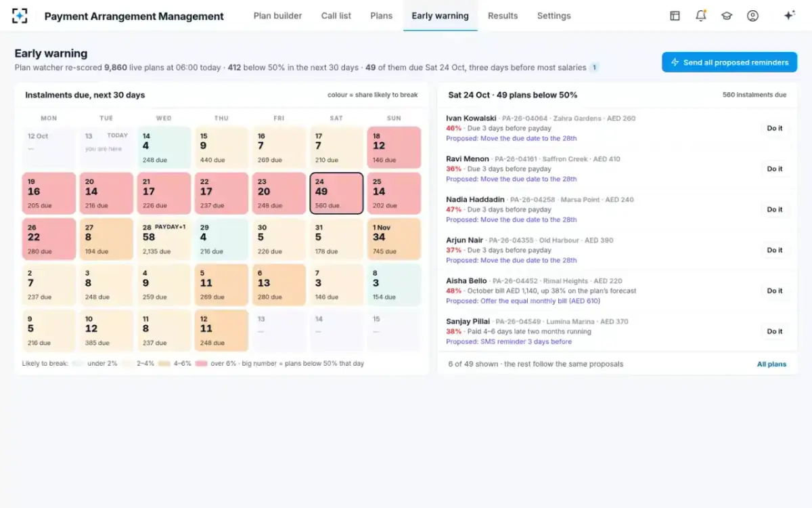Click the 4–6% legend swatch

tap(164, 364)
